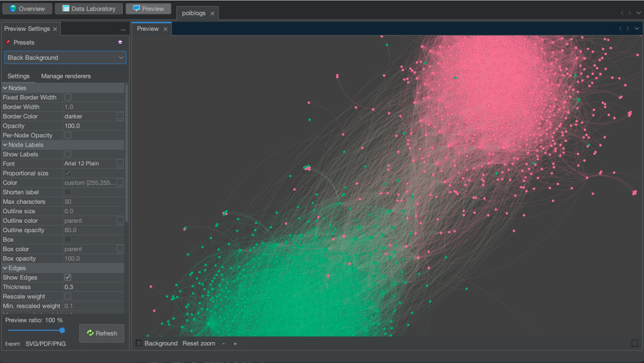
Task: Click next workspace arrow at top right
Action: click(630, 13)
